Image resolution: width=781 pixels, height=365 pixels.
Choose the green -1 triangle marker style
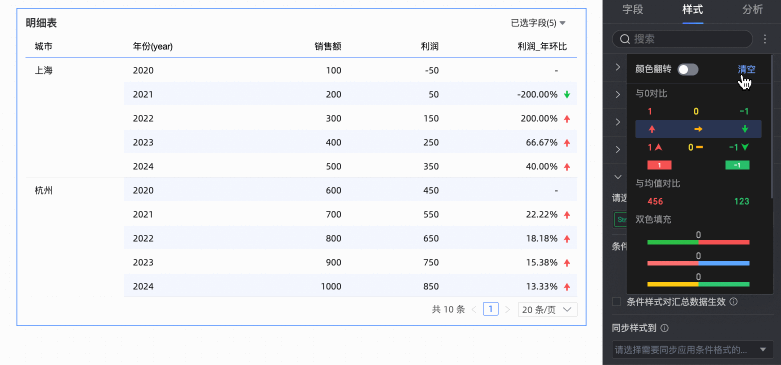[x=739, y=147]
